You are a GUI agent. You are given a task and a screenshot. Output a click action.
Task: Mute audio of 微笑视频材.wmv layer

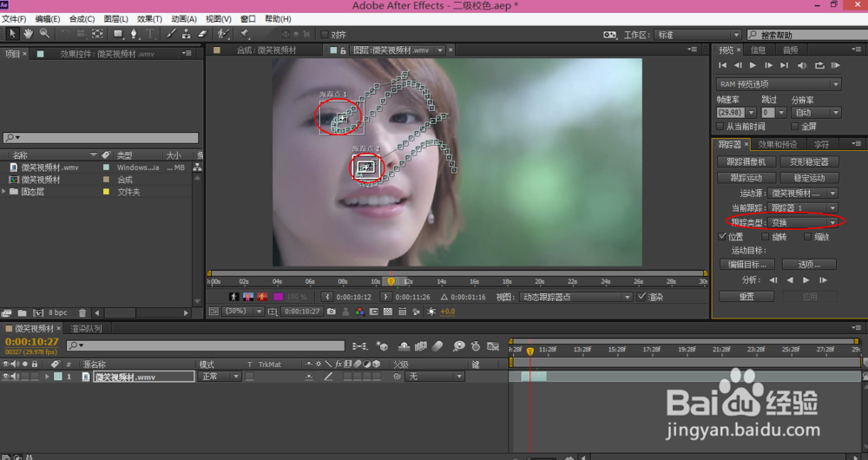click(x=15, y=377)
